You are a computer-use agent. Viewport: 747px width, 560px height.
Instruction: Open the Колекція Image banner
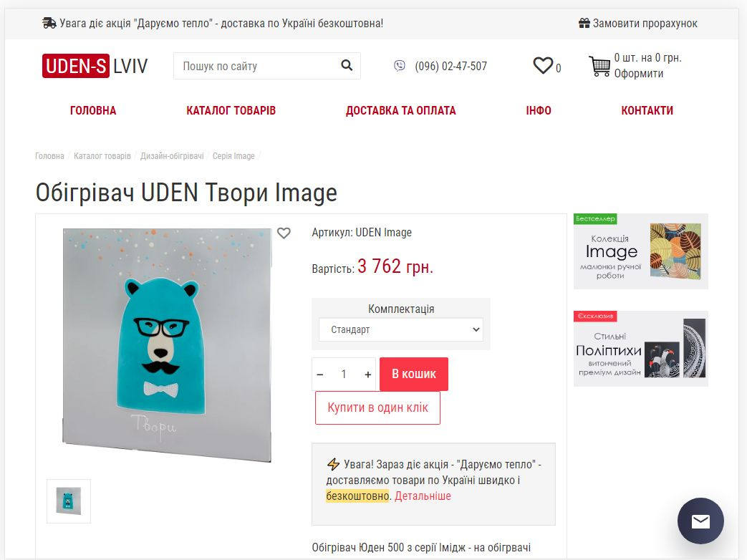click(x=641, y=251)
